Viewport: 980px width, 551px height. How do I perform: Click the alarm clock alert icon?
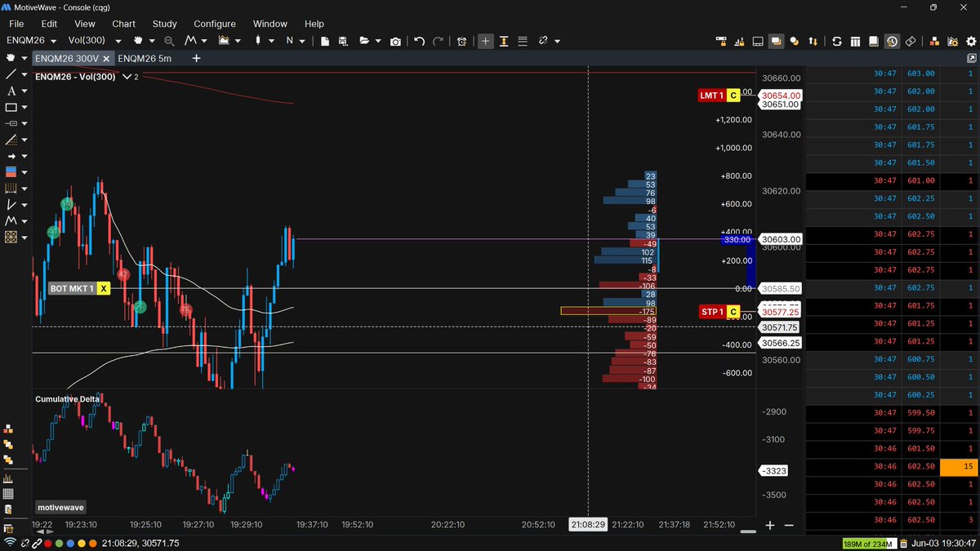point(462,41)
